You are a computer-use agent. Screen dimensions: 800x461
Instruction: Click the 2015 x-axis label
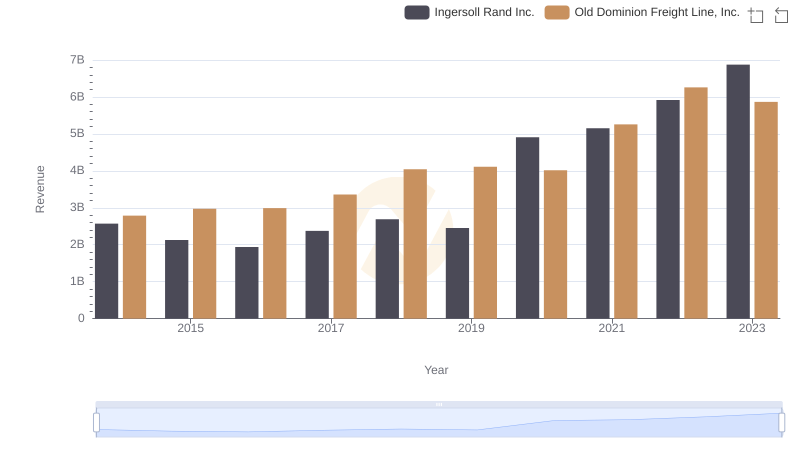pos(190,328)
